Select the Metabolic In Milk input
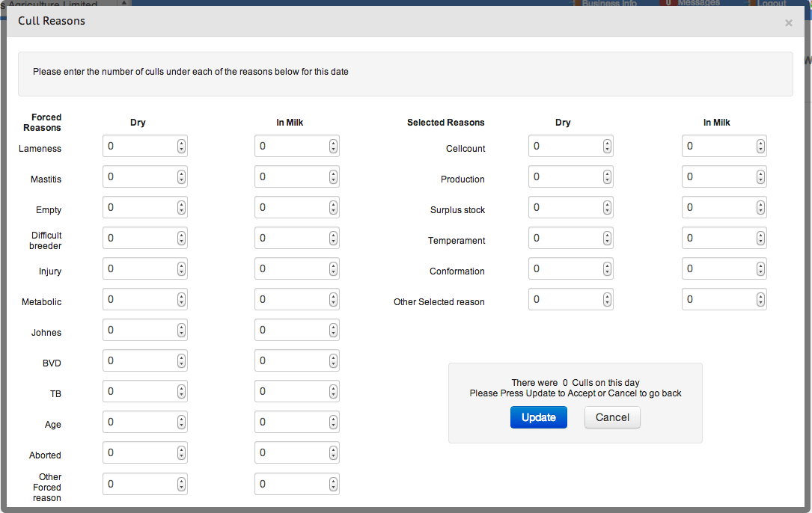 (x=291, y=300)
